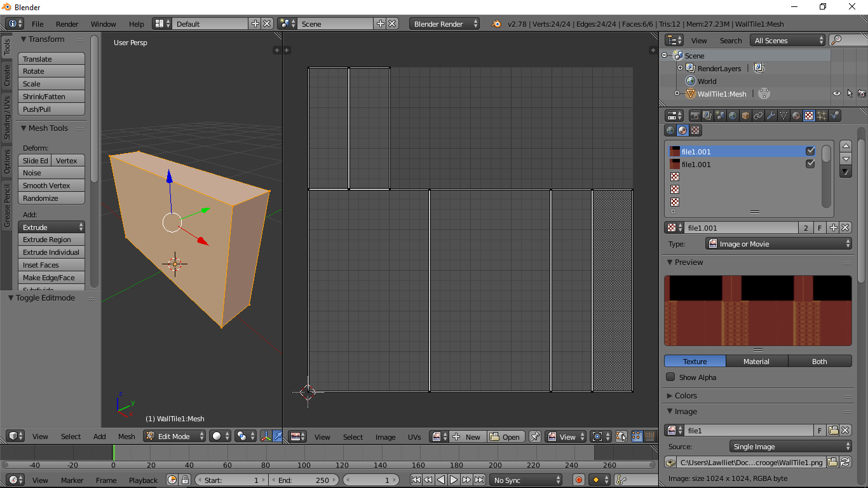
Task: Switch to the Shading / UVs tab
Action: point(7,118)
